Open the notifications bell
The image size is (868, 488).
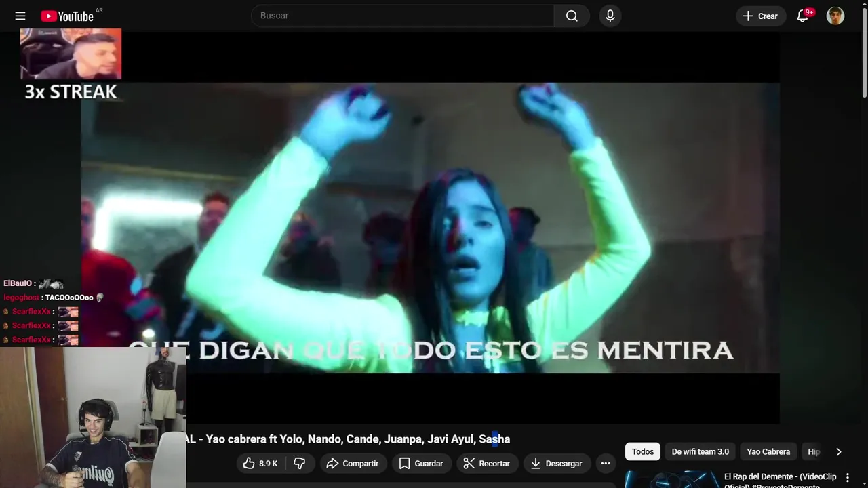coord(803,16)
